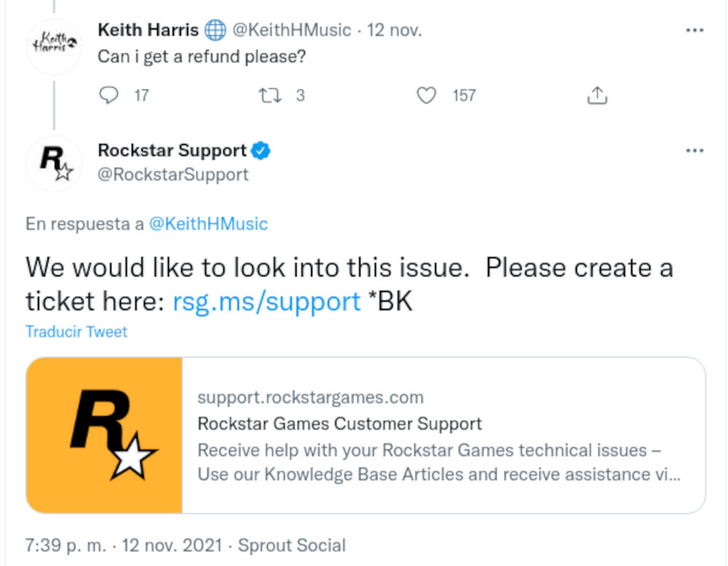Click the reply icon under Keith Harris's tweet

(x=108, y=95)
